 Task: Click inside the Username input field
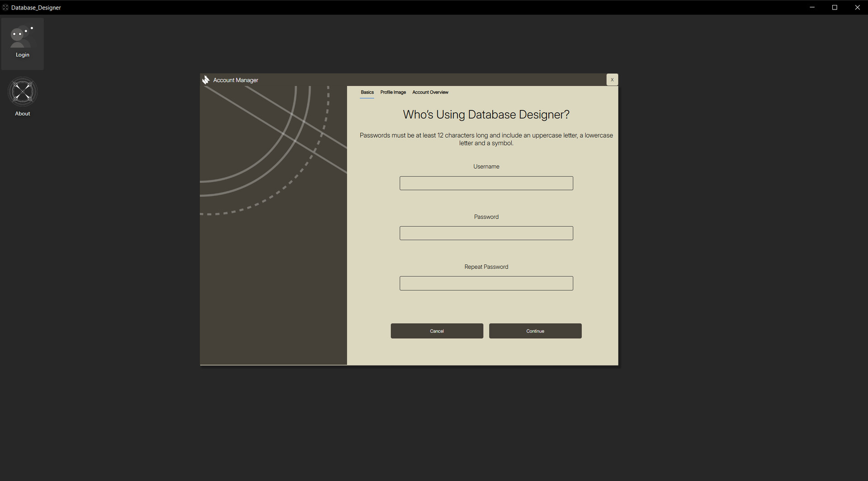[x=486, y=183]
